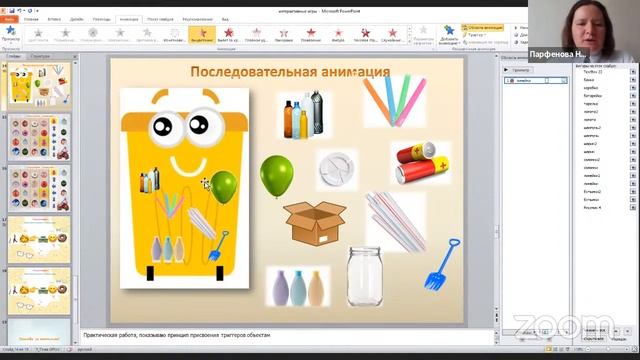Screen dimensions: 640x360
Task: Click the Preview animation star icon
Action: pyautogui.click(x=11, y=31)
